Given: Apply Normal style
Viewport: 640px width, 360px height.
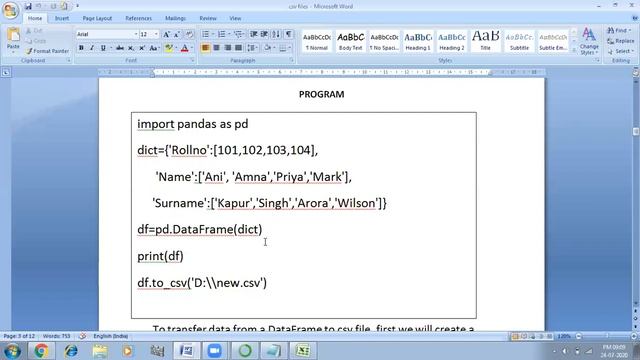Looking at the screenshot, I should pos(317,41).
